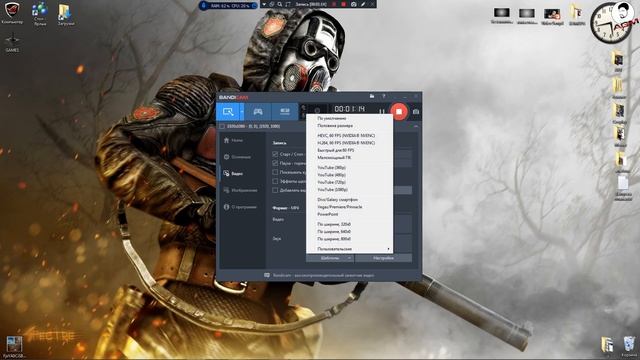This screenshot has width=640, height=360.
Task: Open the Изображения section in sidebar
Action: coord(240,191)
